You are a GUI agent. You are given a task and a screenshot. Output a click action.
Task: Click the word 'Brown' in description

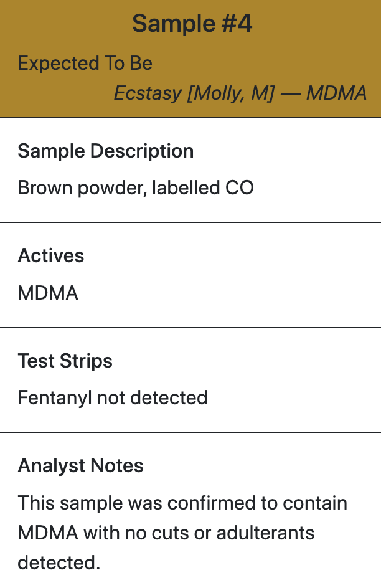coord(45,187)
